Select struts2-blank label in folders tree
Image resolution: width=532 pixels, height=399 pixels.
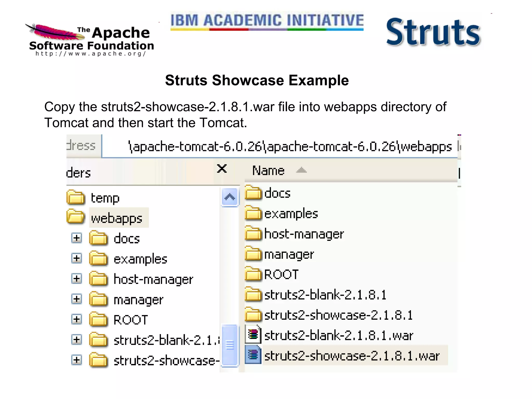coord(167,340)
